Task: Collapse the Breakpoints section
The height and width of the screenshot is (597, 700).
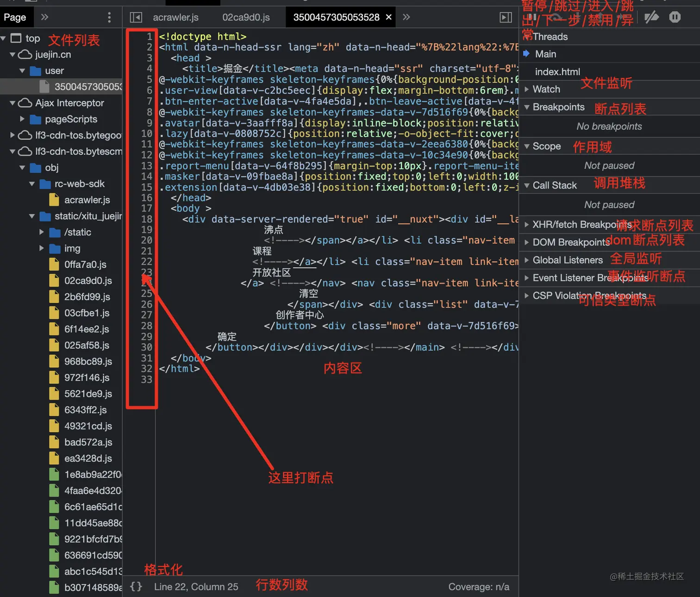Action: 526,107
